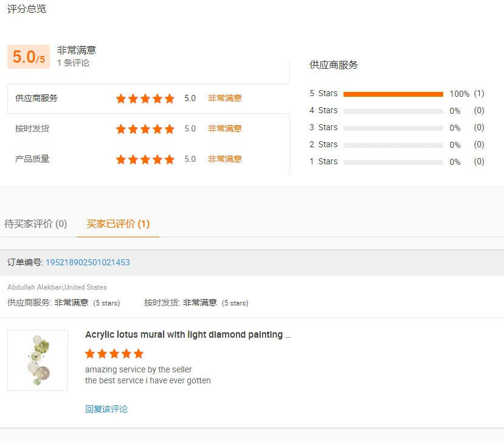Click 回复该评论 to reply

click(106, 409)
